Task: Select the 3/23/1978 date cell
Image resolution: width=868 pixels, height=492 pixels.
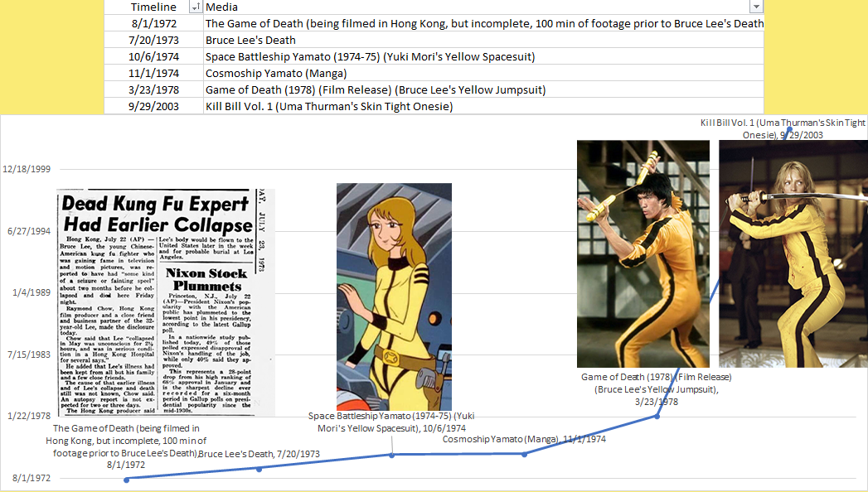Action: point(153,89)
